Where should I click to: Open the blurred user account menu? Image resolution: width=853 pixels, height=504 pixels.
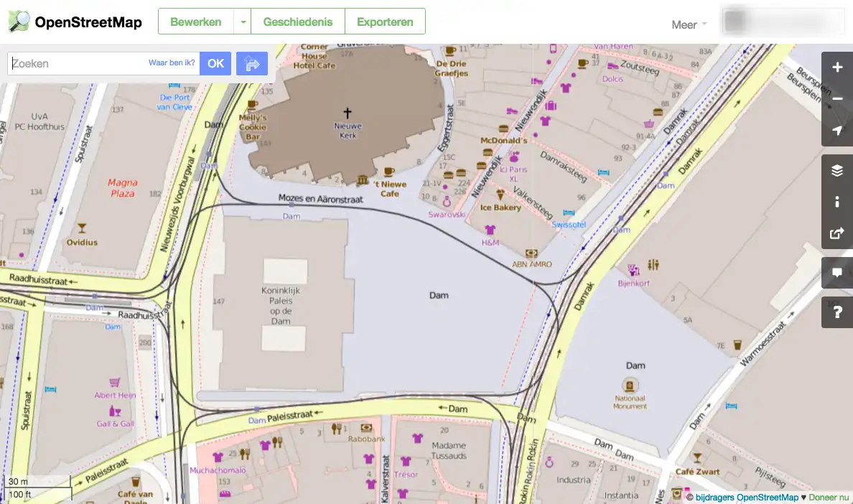pyautogui.click(x=783, y=22)
